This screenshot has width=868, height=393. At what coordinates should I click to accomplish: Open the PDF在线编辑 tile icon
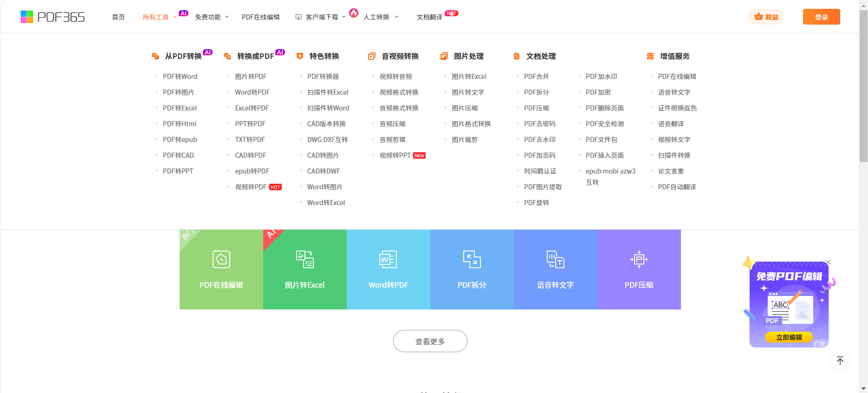tap(221, 259)
